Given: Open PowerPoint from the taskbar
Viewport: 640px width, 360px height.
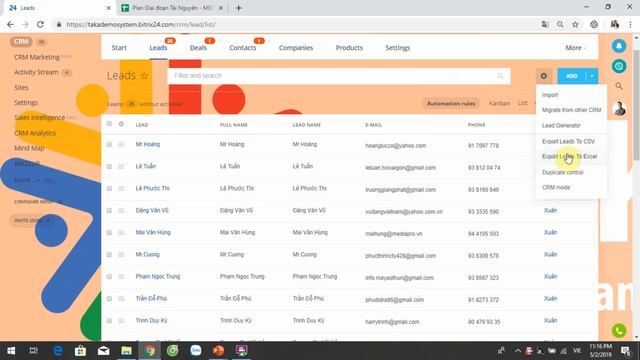Looking at the screenshot, I should coord(218,351).
